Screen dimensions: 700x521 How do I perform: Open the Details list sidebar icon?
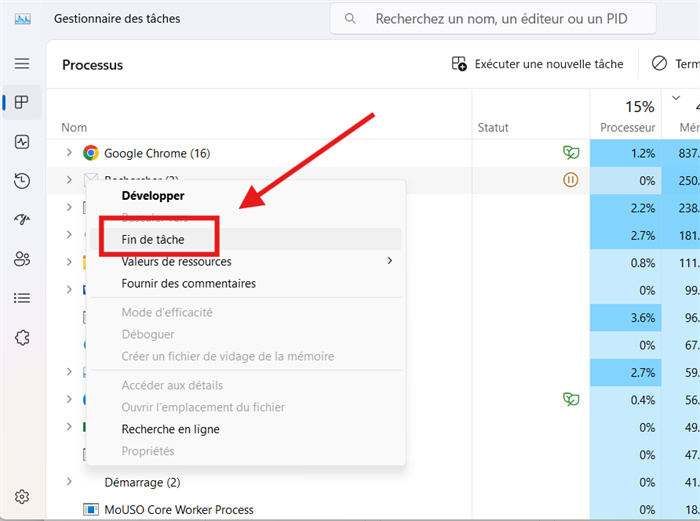click(22, 298)
